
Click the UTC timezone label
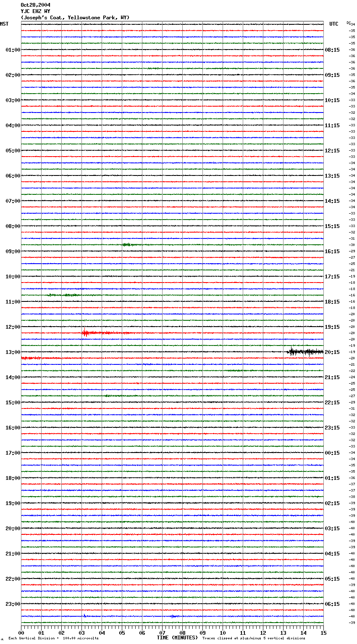point(334,24)
